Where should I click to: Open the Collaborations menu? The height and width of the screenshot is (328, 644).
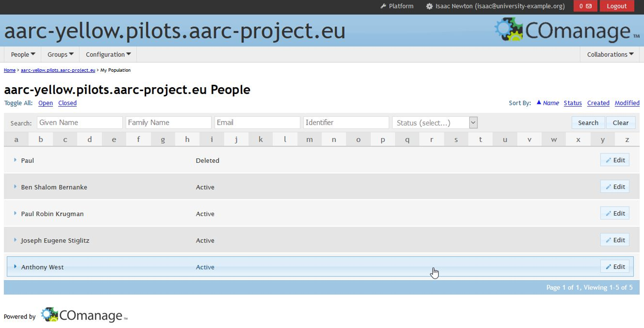point(610,55)
